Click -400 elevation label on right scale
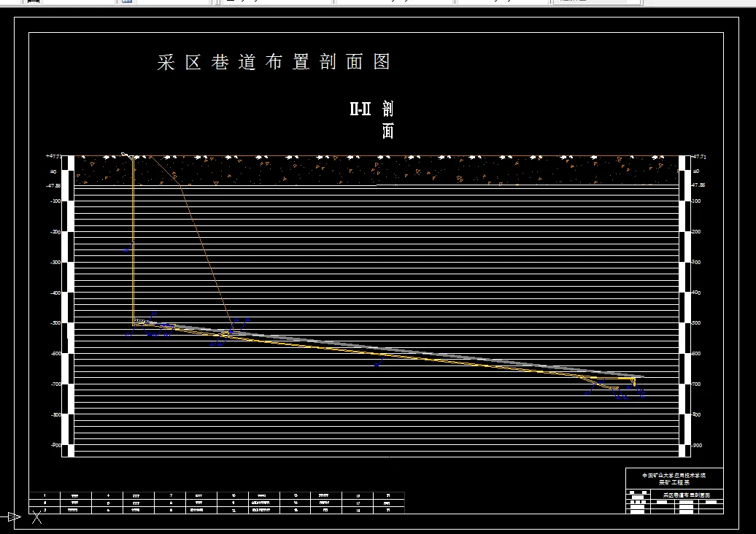Viewport: 756px width, 534px height. tap(695, 293)
